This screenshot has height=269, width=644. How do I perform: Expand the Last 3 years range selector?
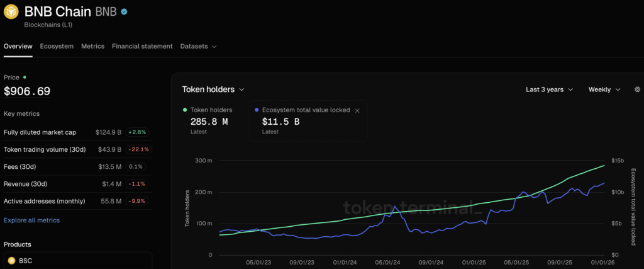click(x=549, y=89)
